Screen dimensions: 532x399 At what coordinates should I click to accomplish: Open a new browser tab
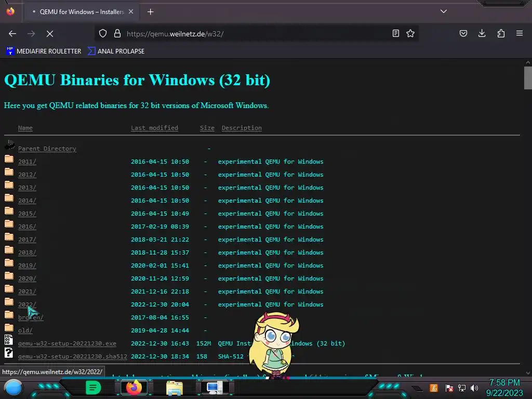click(x=151, y=12)
